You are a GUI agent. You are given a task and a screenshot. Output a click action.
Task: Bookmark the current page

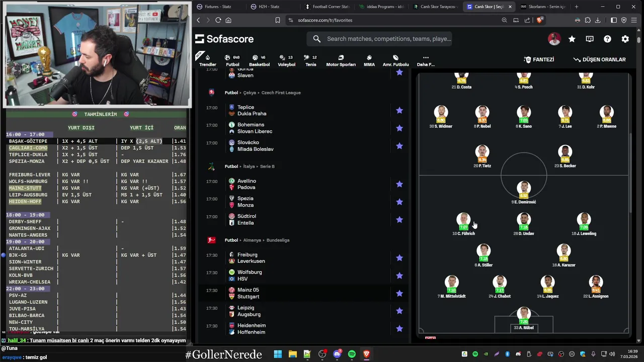click(x=277, y=20)
